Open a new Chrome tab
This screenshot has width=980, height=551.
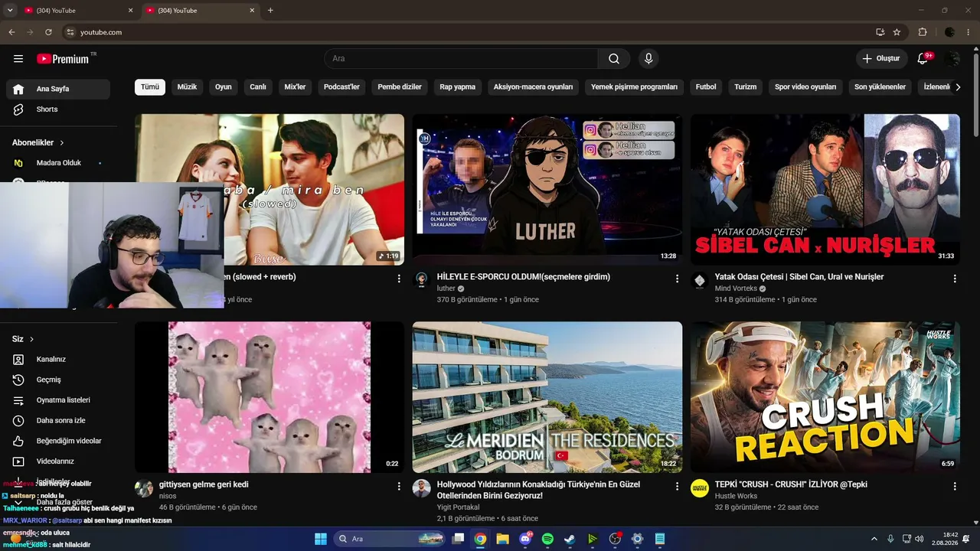coord(270,11)
